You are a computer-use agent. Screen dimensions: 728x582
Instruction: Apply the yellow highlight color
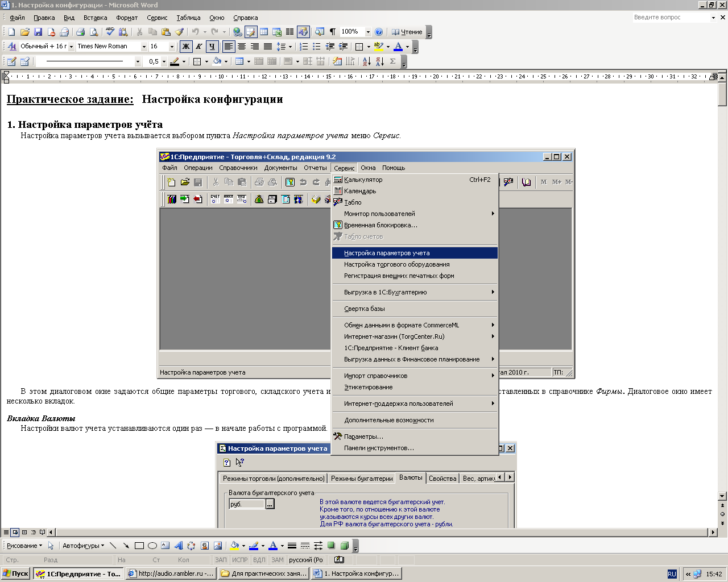point(379,47)
